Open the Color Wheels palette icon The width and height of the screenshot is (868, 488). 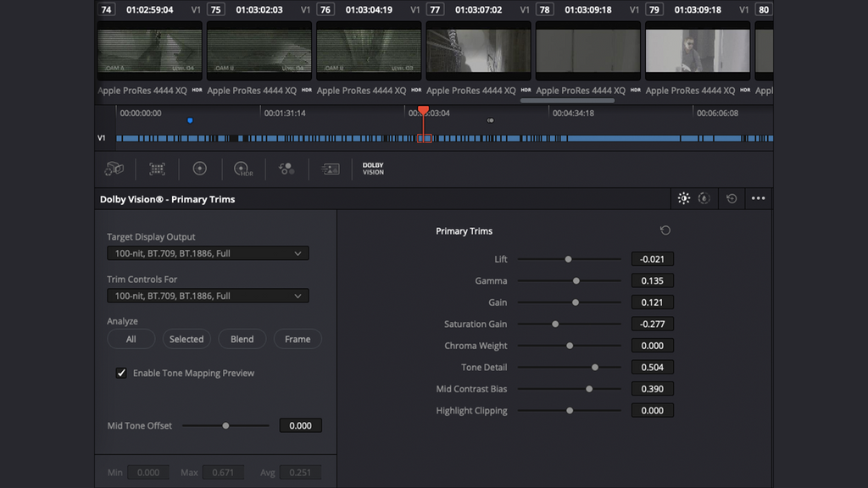point(200,169)
